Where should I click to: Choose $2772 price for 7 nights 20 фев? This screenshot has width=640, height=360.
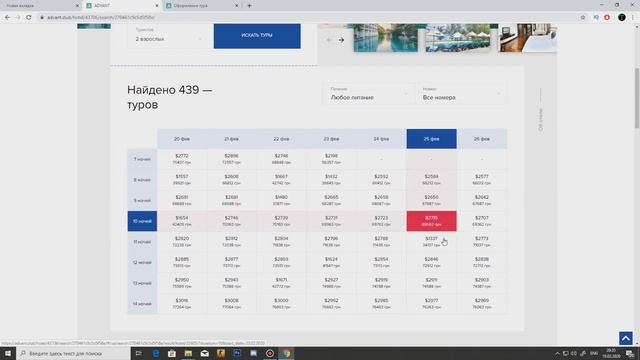(182, 159)
